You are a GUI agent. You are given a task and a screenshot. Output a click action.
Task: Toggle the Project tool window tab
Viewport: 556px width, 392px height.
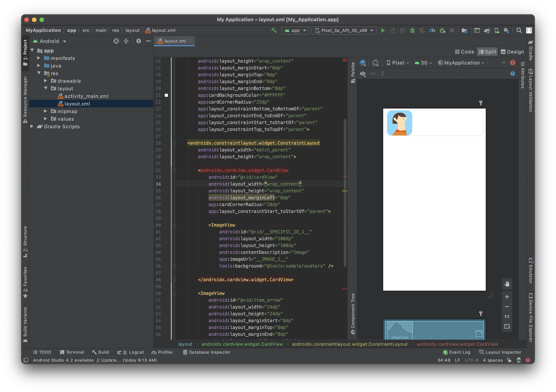pyautogui.click(x=25, y=53)
